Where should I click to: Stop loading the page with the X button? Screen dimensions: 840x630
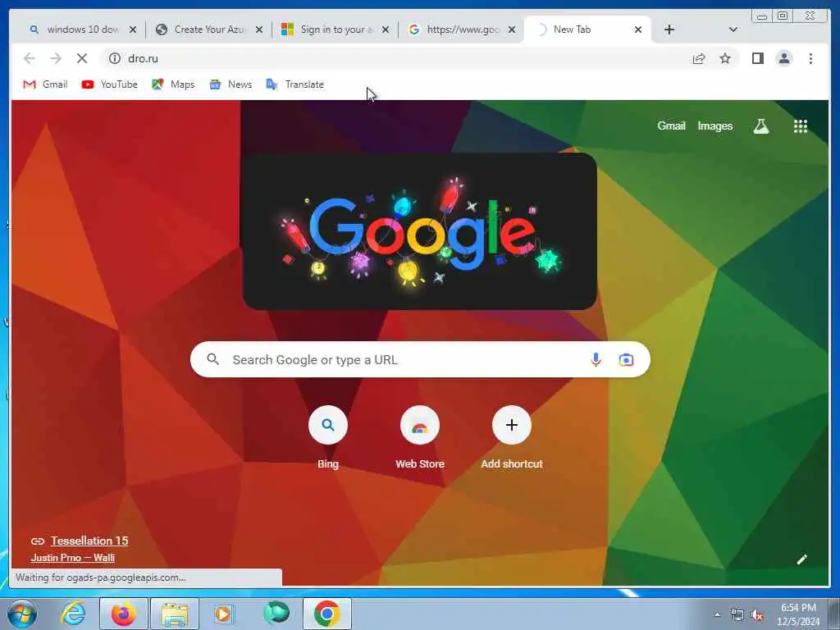pyautogui.click(x=82, y=58)
